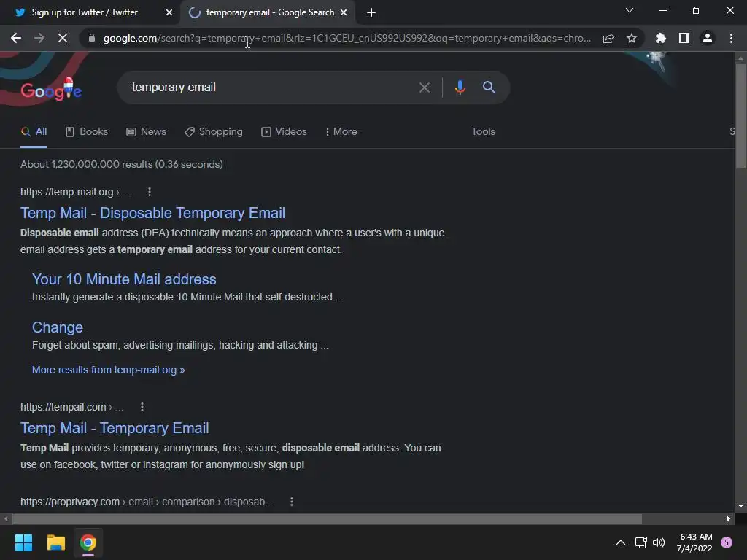Open Chrome three-dot menu
The image size is (747, 560).
click(731, 38)
